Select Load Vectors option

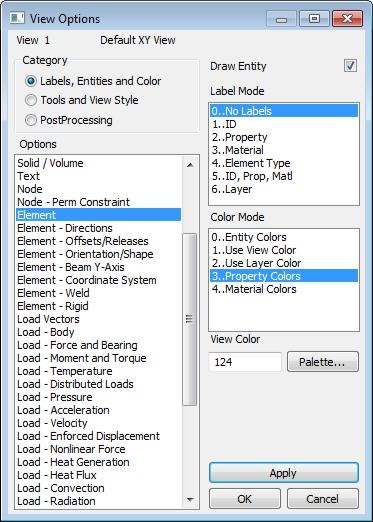(x=99, y=319)
